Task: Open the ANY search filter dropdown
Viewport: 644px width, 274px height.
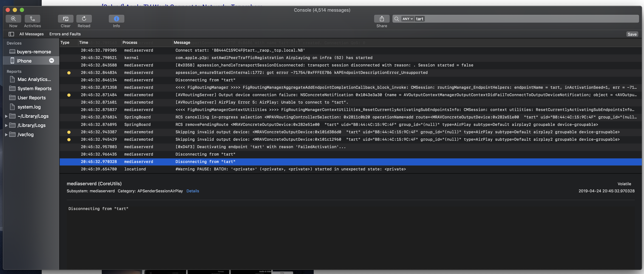Action: coord(407,19)
